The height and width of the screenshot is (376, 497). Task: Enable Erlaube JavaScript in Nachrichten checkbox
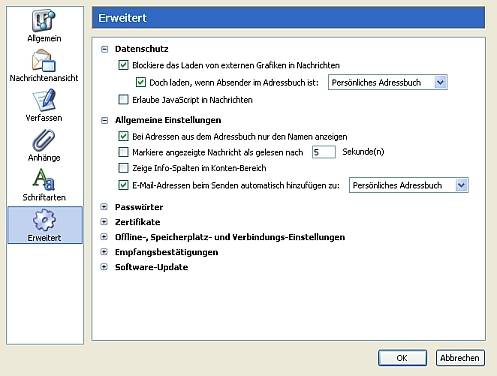click(x=123, y=99)
